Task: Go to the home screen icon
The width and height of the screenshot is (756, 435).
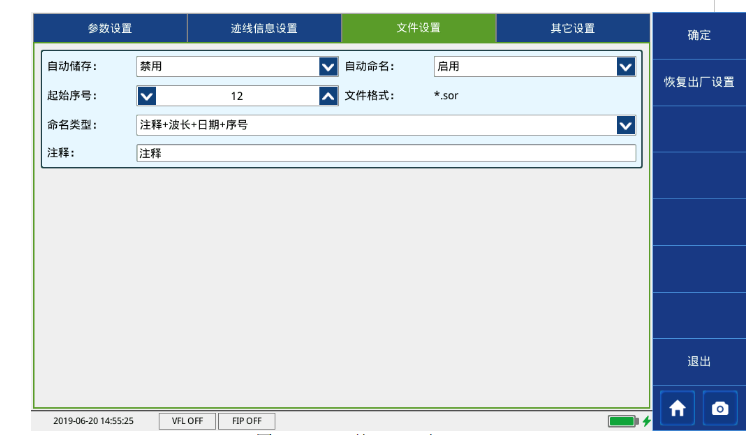Action: click(x=677, y=408)
